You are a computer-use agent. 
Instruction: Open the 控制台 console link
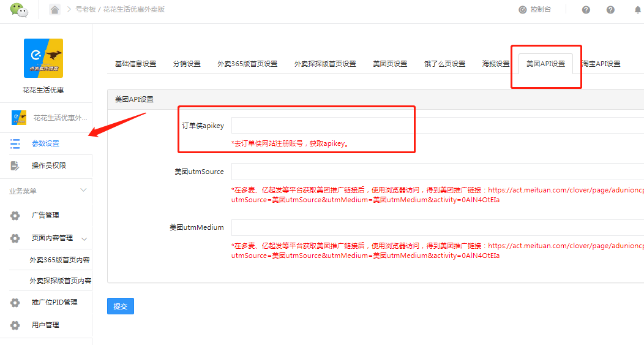[535, 9]
